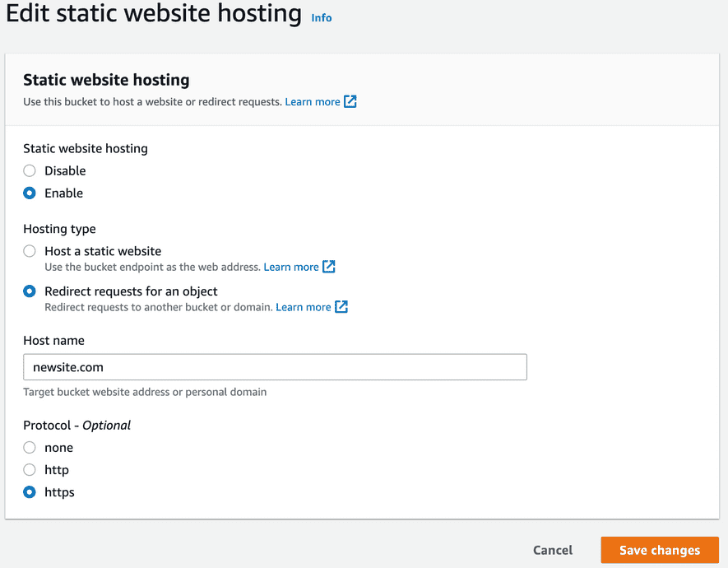Set protocol to none
The height and width of the screenshot is (568, 728).
tap(30, 448)
